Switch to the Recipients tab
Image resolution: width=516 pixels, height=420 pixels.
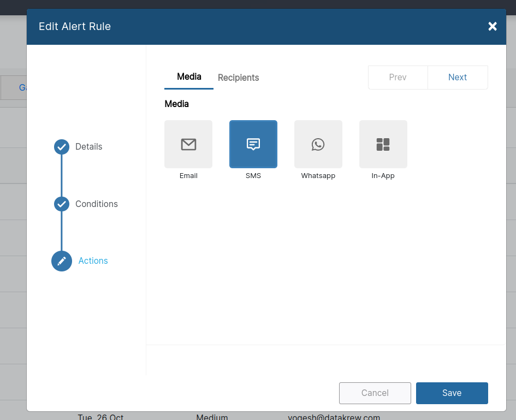[238, 78]
